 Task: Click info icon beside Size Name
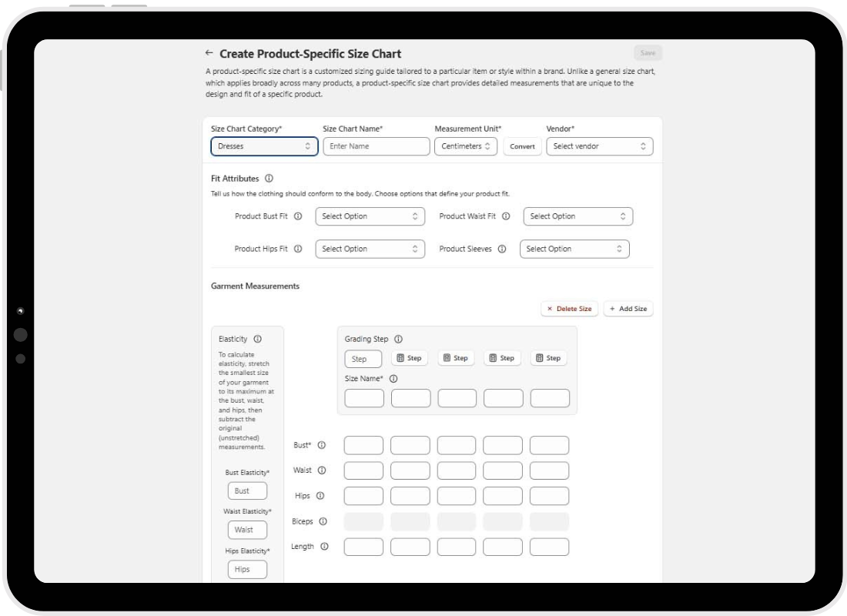click(x=393, y=379)
